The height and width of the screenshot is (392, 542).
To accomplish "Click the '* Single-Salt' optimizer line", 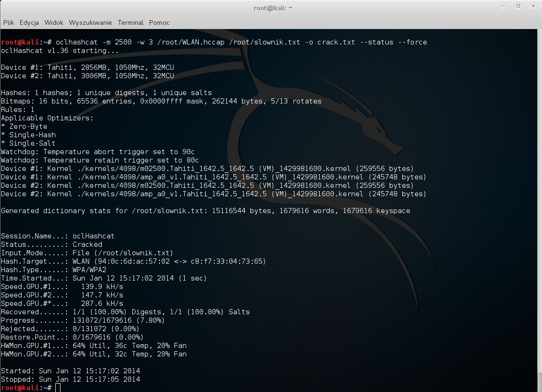I will [x=28, y=143].
